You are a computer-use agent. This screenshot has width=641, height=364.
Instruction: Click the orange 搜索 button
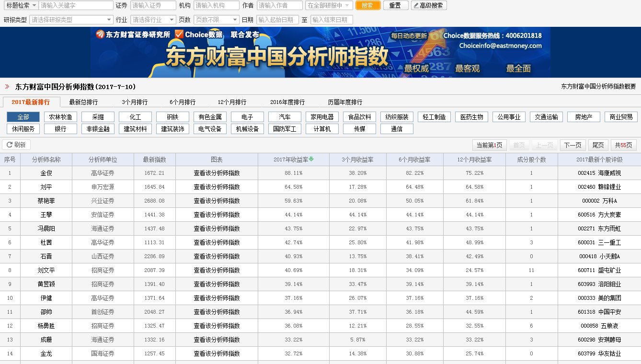(x=367, y=5)
